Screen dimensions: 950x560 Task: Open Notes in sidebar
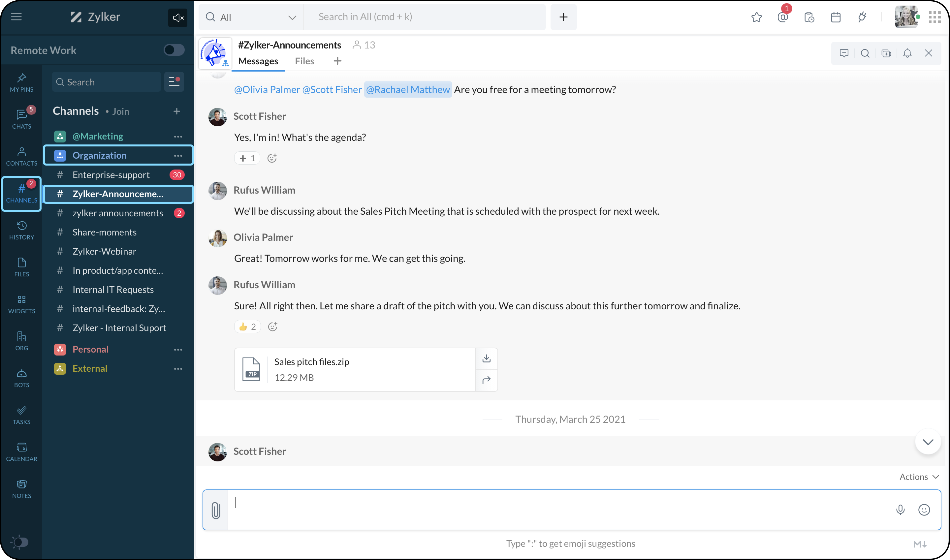[21, 489]
